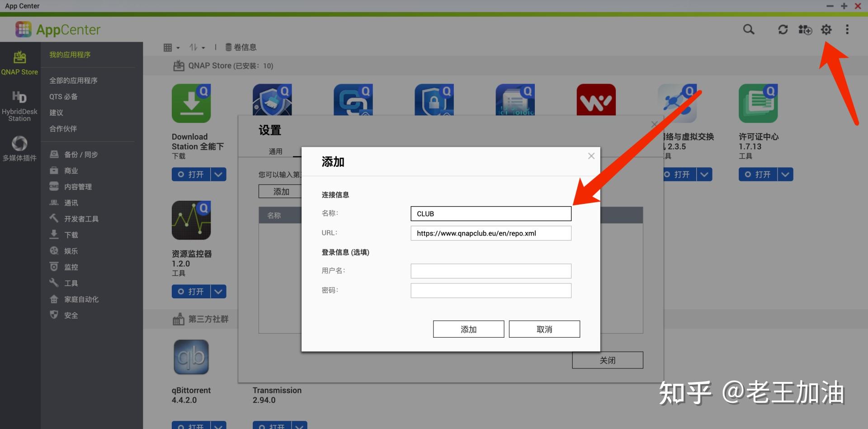Select 合作伙伴 in sidebar
Viewport: 868px width, 429px height.
(x=63, y=129)
